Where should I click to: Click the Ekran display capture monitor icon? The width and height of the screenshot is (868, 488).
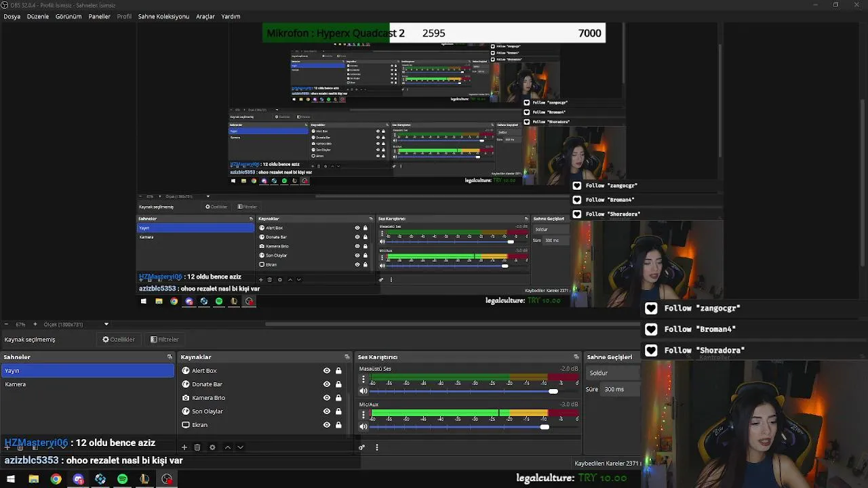pyautogui.click(x=186, y=425)
